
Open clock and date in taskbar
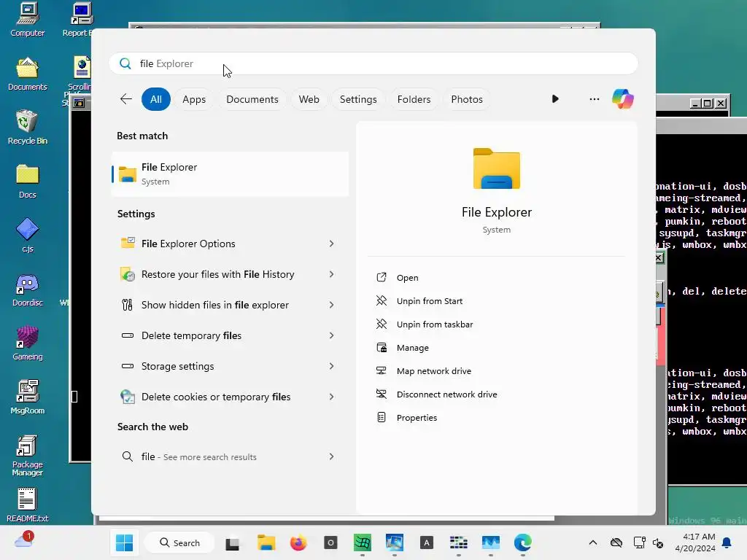(x=695, y=542)
